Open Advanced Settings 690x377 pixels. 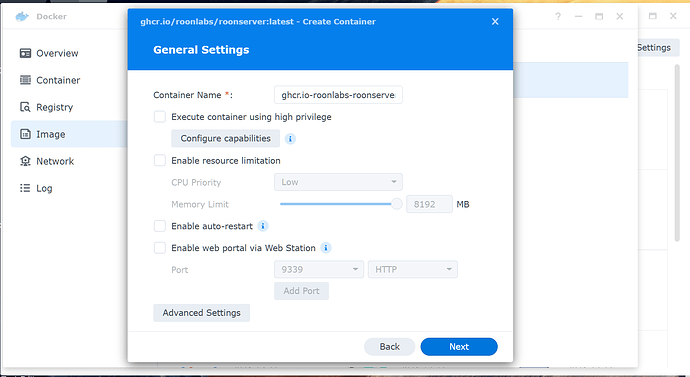click(202, 313)
